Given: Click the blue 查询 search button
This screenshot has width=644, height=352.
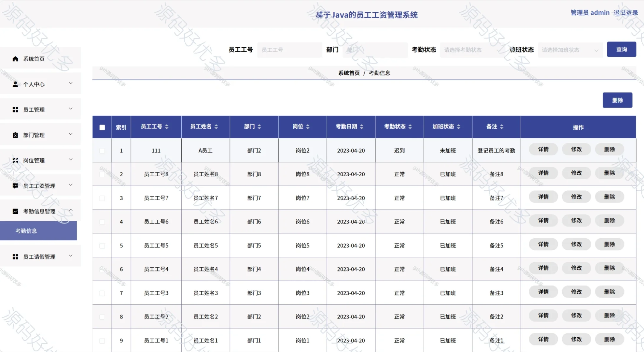Looking at the screenshot, I should pos(621,49).
